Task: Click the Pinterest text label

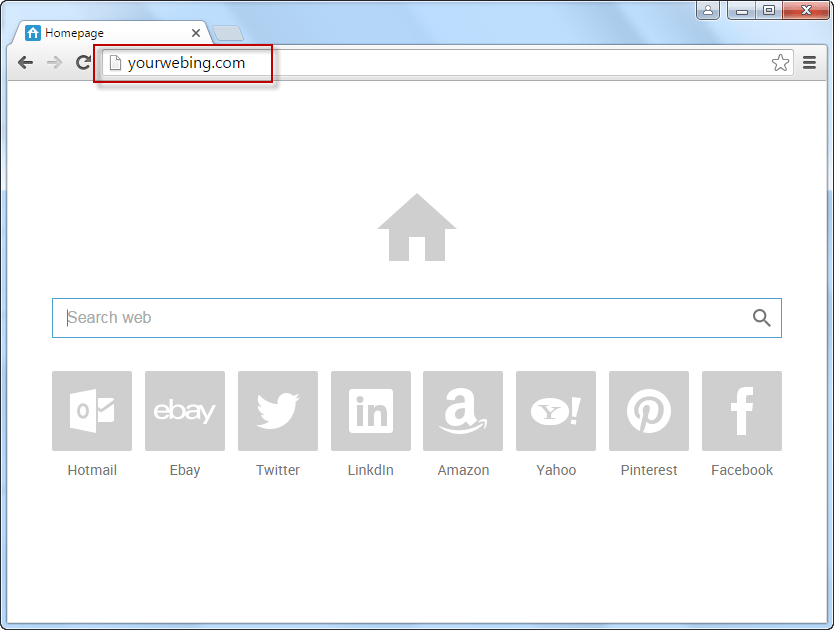Action: (x=649, y=470)
